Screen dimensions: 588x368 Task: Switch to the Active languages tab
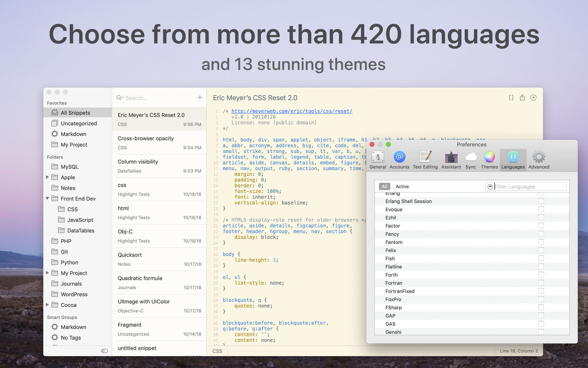[402, 186]
